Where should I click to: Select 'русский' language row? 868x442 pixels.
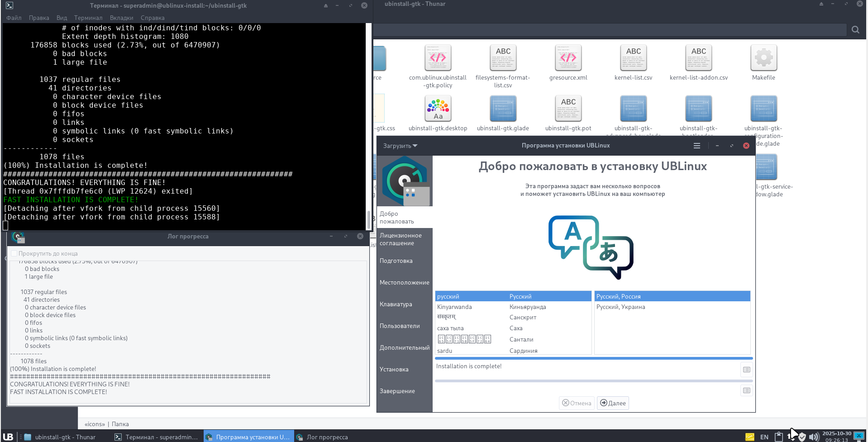pyautogui.click(x=513, y=296)
